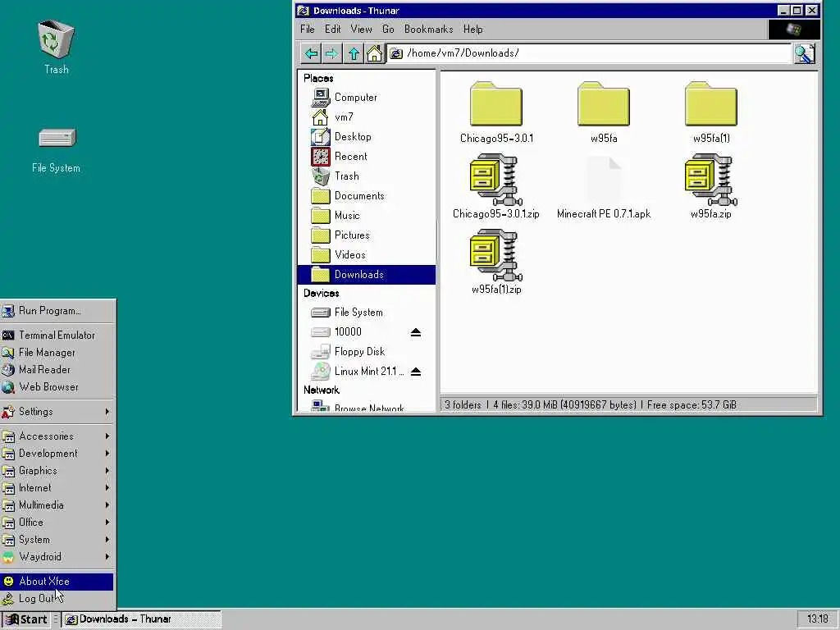Click the search magnifier icon in Thunar toolbar

pos(805,53)
